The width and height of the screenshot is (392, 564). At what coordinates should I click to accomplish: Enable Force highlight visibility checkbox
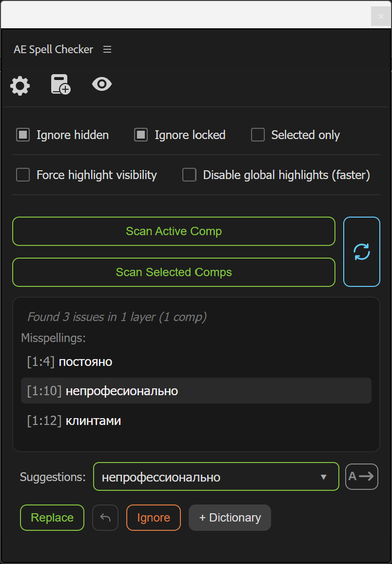23,175
